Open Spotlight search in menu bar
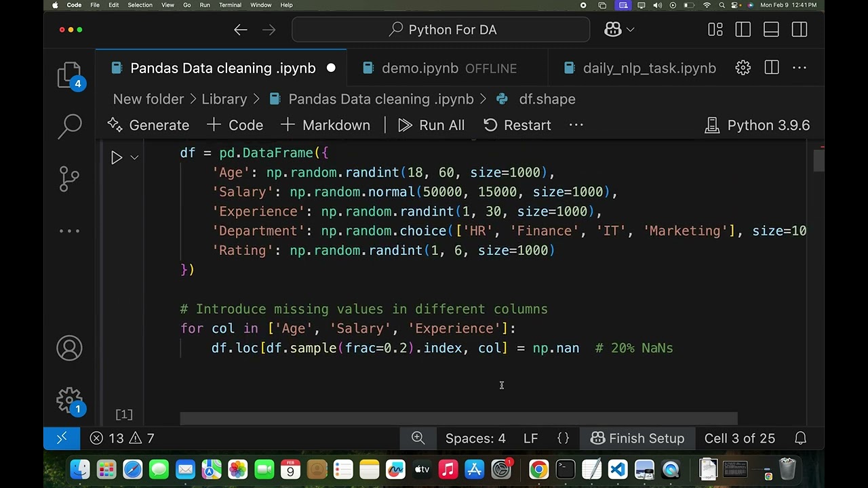This screenshot has height=488, width=868. (723, 5)
